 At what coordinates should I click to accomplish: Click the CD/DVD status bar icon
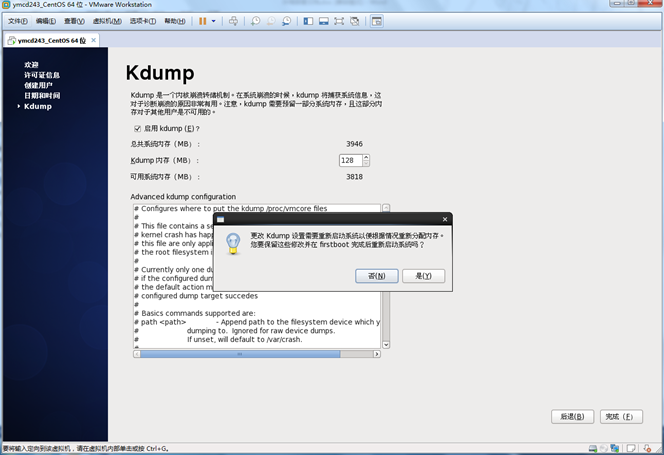[604, 449]
